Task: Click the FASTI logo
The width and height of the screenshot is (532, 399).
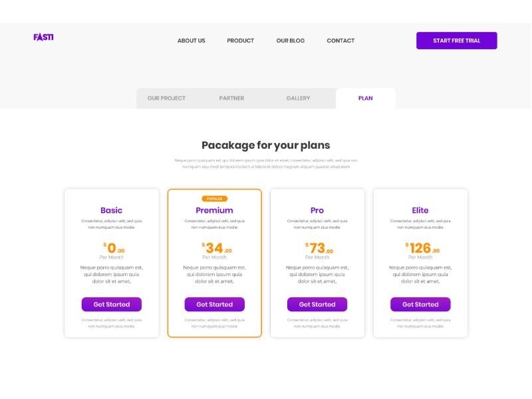Action: 43,37
